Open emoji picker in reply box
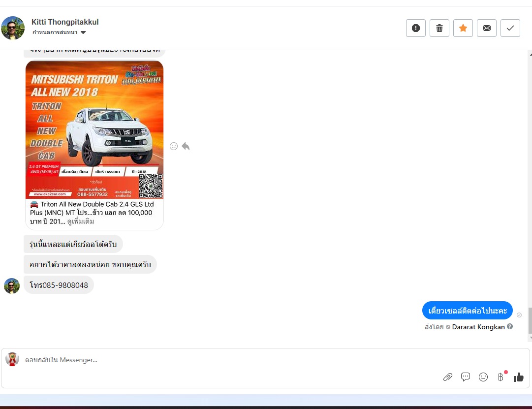The image size is (532, 409). [x=483, y=377]
